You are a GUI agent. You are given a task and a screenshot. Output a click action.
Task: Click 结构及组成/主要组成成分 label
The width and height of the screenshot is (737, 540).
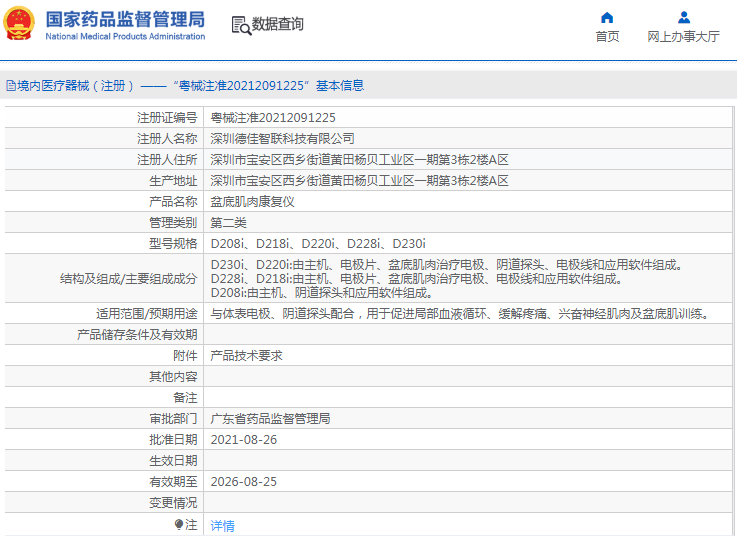pos(128,279)
